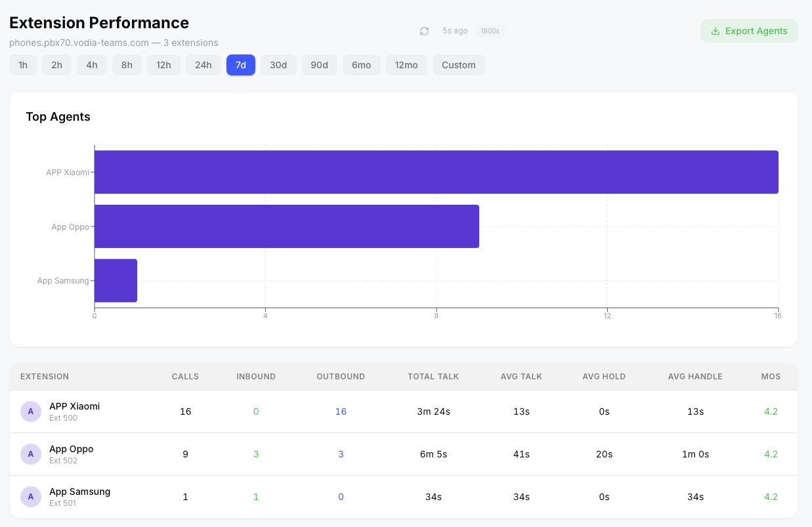This screenshot has height=527, width=812.
Task: Click the download icon on Export Agents
Action: pyautogui.click(x=716, y=31)
